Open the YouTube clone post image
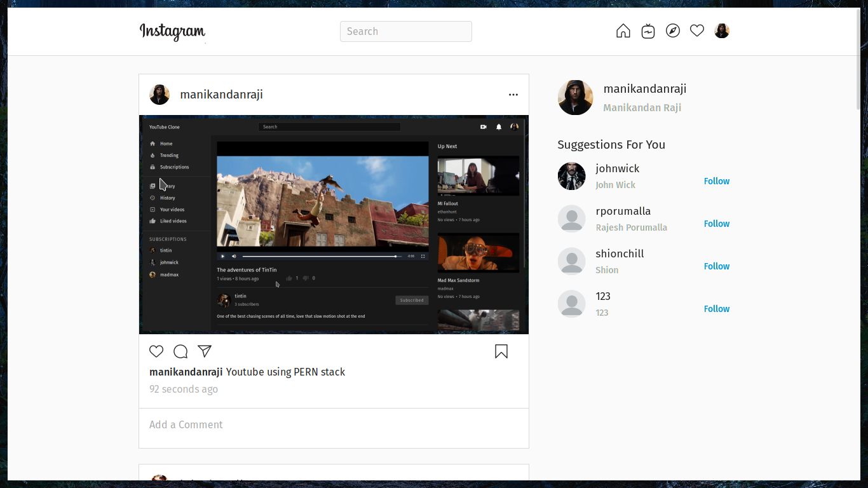This screenshot has height=488, width=868. coord(334,224)
